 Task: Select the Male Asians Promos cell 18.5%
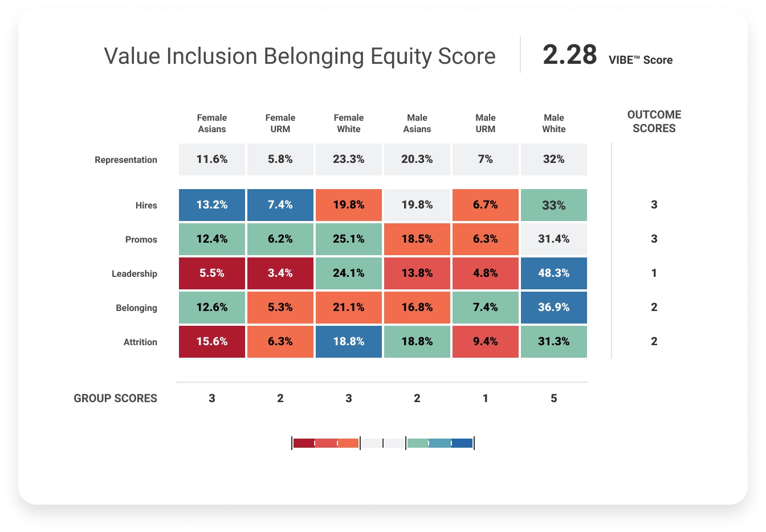(417, 239)
